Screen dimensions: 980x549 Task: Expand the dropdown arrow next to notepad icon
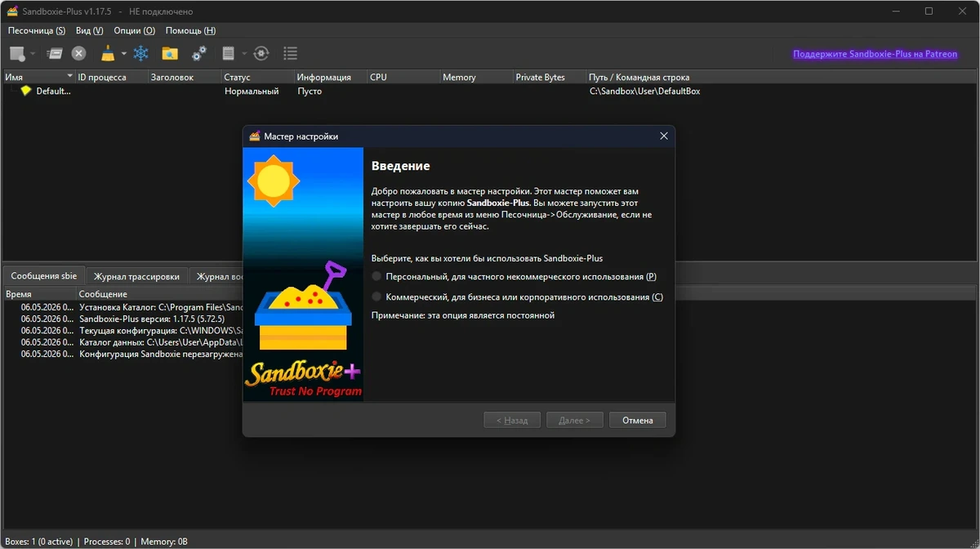tap(244, 54)
